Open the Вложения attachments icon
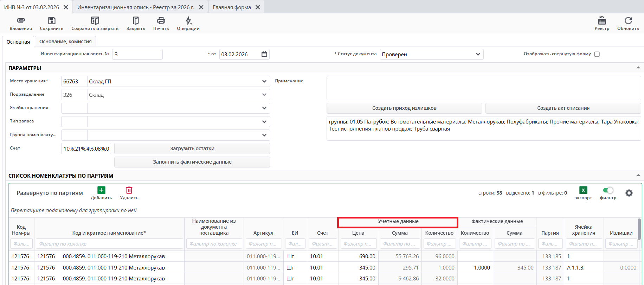Image resolution: width=644 pixels, height=285 pixels. [21, 21]
